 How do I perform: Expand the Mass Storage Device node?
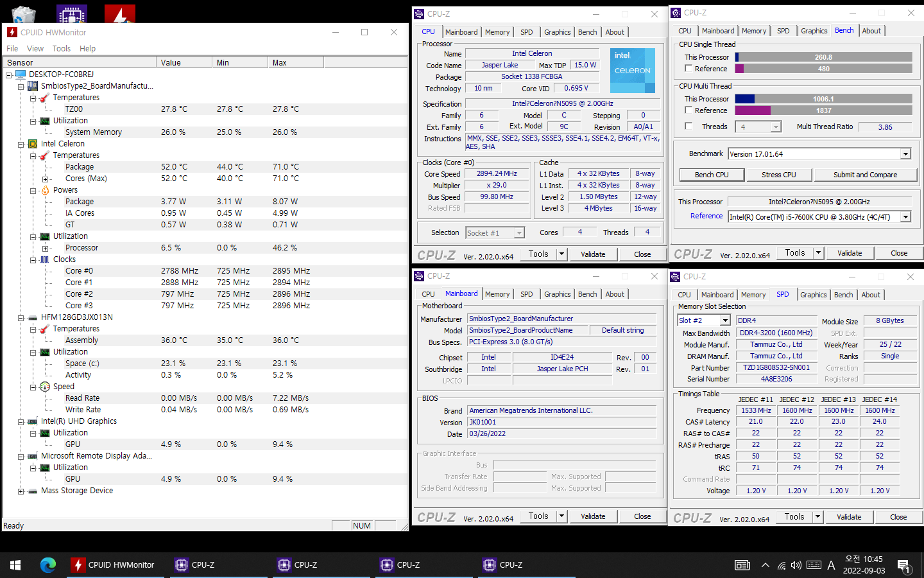[21, 491]
